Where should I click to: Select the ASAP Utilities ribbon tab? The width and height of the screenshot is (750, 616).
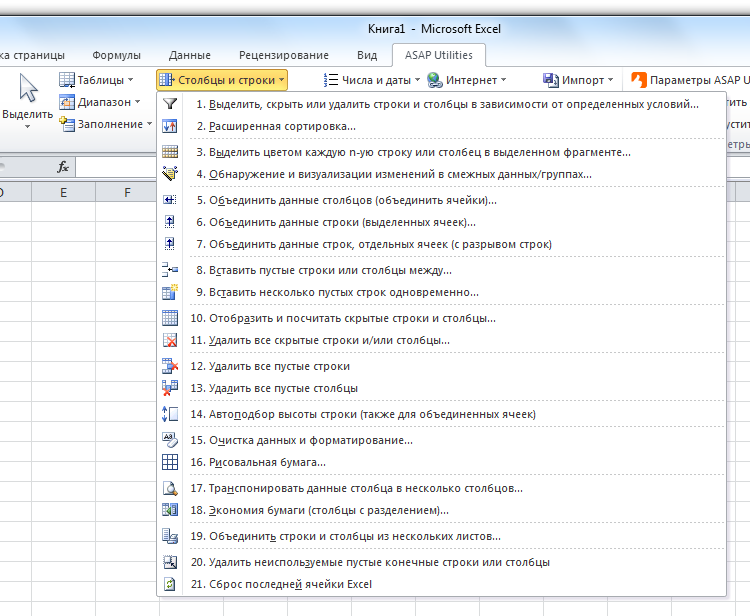[439, 55]
